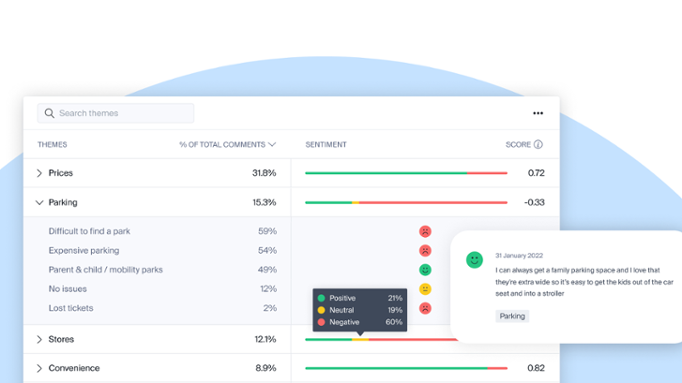This screenshot has height=383, width=682.
Task: Select the 'No issues' subtheme
Action: tap(67, 289)
